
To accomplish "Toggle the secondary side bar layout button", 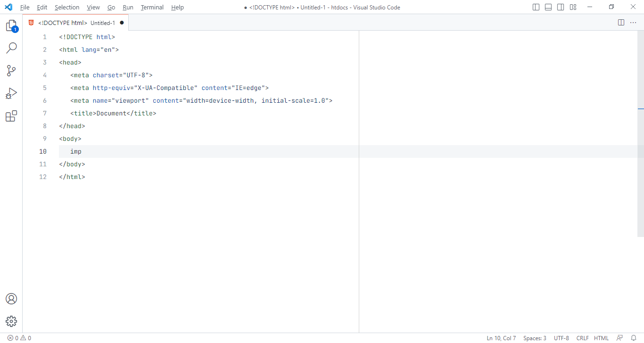I will [x=561, y=7].
